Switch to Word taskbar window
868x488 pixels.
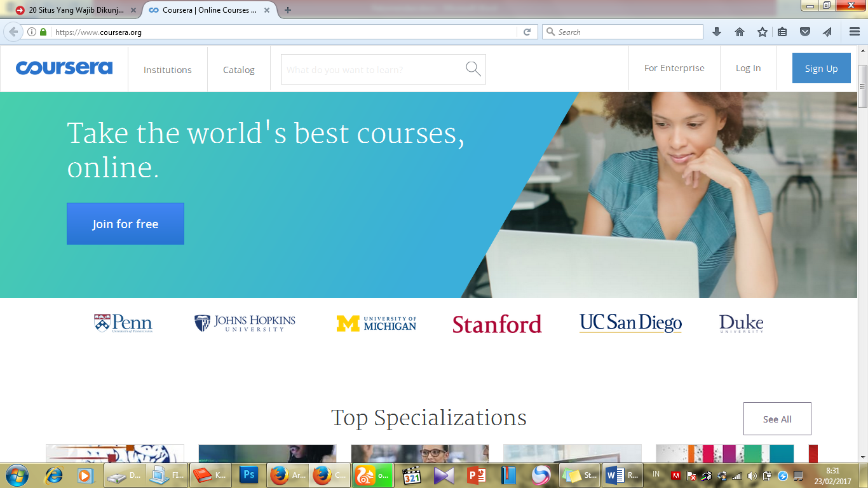tap(622, 475)
